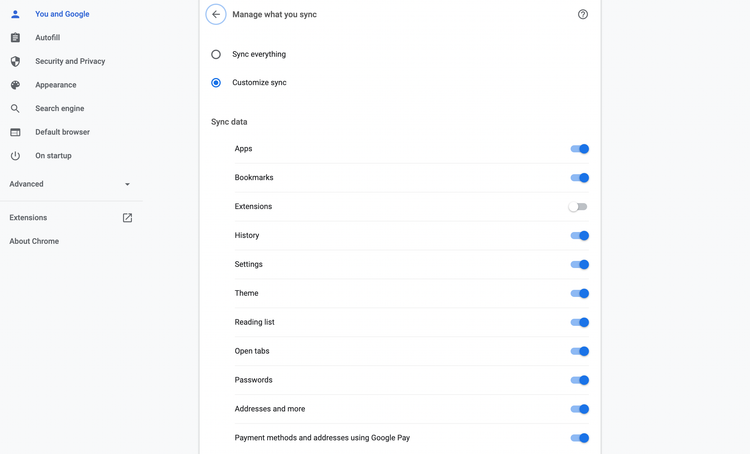This screenshot has width=750, height=454.
Task: Go to About Chrome page
Action: tap(34, 241)
